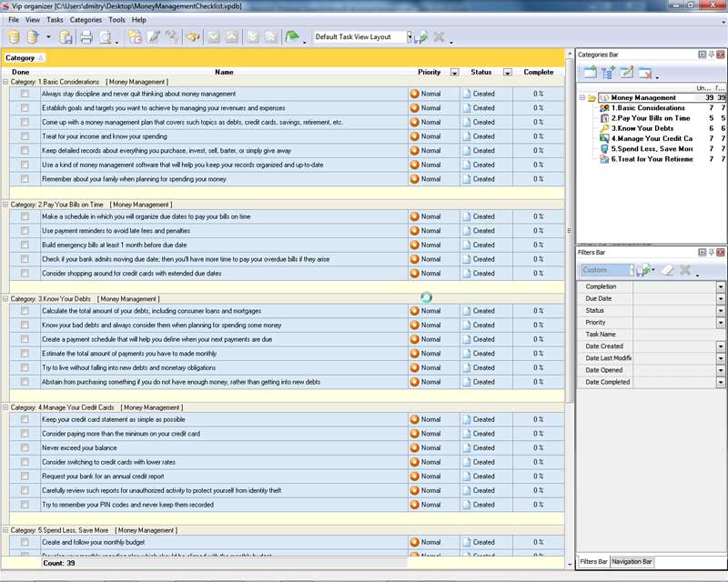The height and width of the screenshot is (582, 728).
Task: Click the Print icon in the toolbar
Action: [x=86, y=37]
